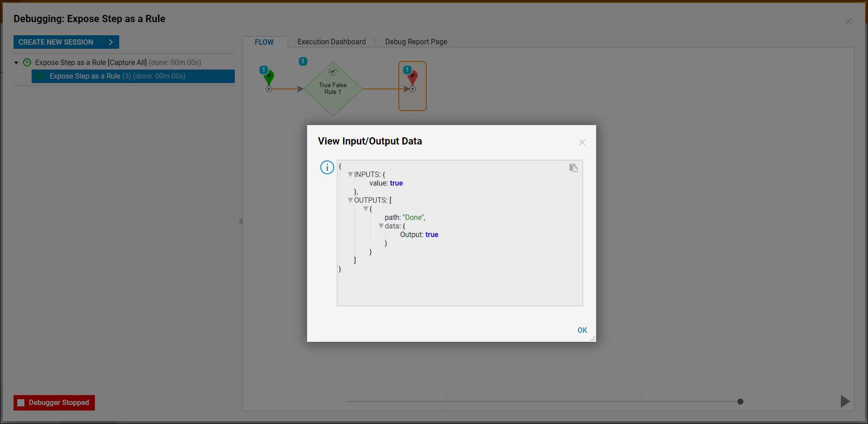Collapse the OUTPUTS array node
The image size is (868, 424).
350,200
